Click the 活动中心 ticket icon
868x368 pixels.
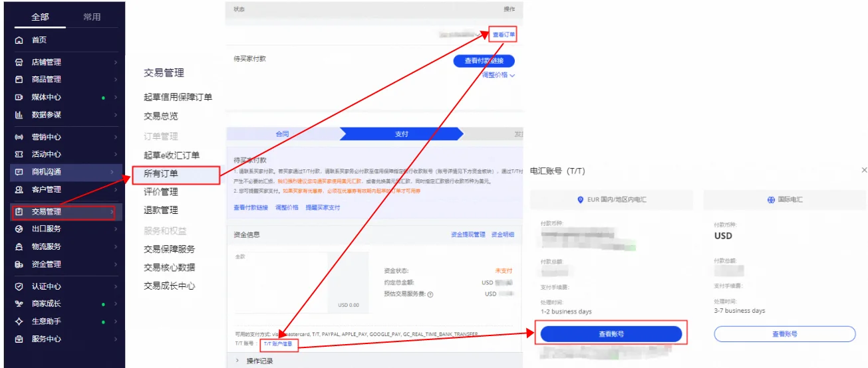[19, 155]
